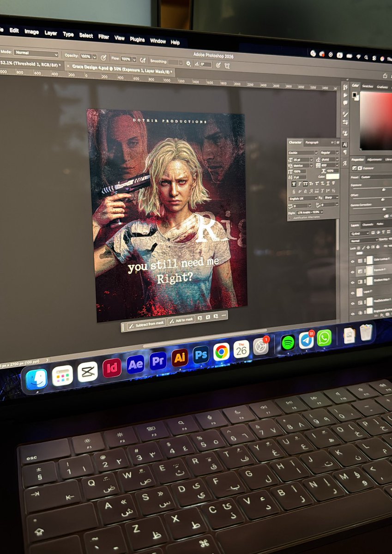Switch to the Swatches tab
The height and width of the screenshot is (554, 392).
click(368, 86)
